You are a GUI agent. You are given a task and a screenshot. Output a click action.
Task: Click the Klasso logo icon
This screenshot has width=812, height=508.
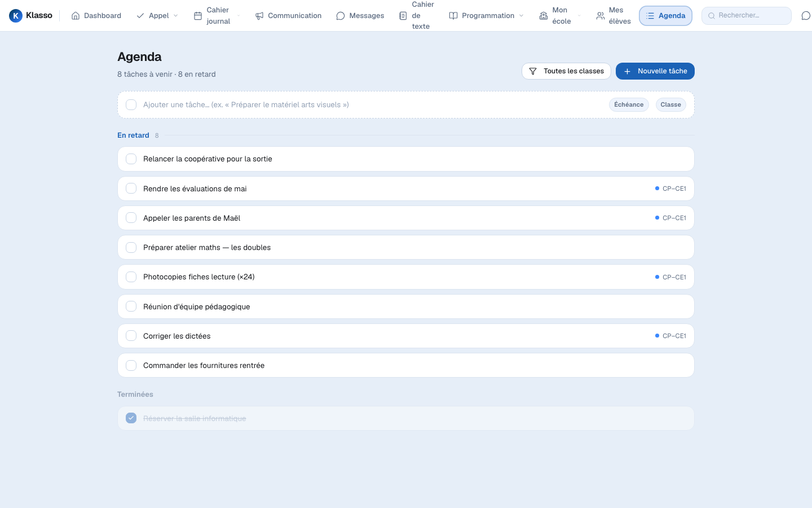tap(16, 16)
